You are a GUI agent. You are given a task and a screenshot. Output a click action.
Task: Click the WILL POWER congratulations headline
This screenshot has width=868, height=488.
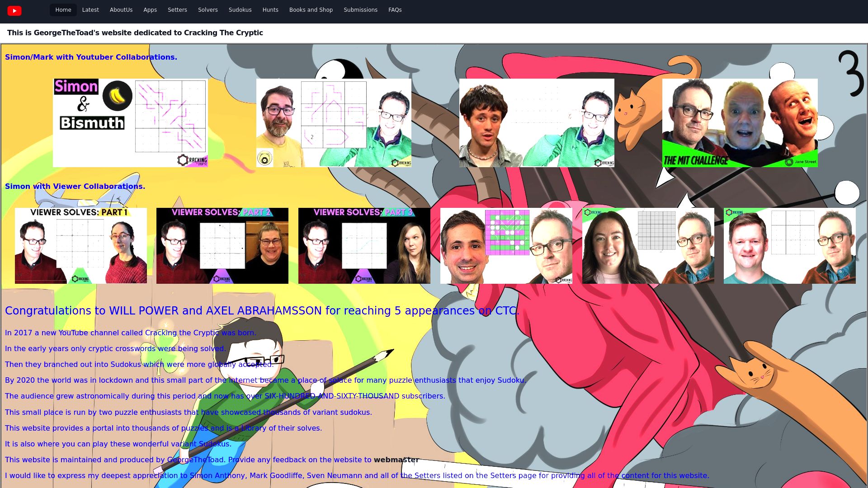(x=262, y=311)
